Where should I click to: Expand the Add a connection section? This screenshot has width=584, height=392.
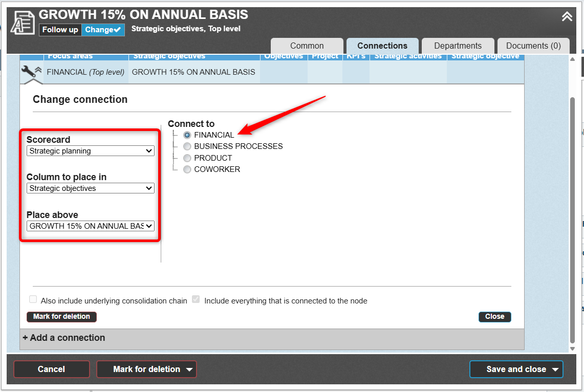(x=64, y=338)
